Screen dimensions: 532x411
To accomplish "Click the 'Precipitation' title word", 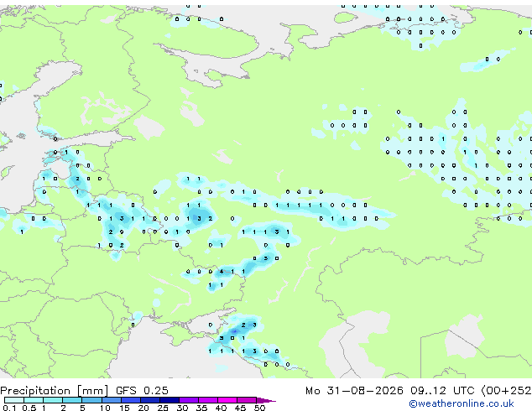I will point(35,391).
